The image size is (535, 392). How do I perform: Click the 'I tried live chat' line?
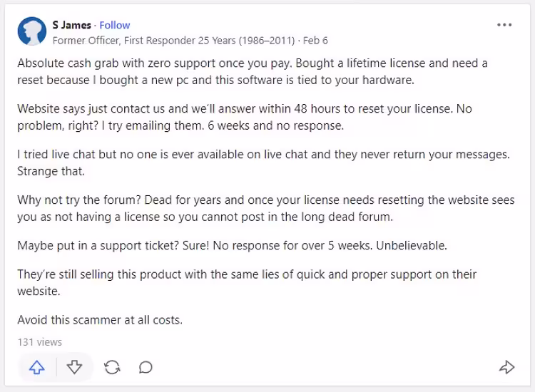pyautogui.click(x=264, y=155)
